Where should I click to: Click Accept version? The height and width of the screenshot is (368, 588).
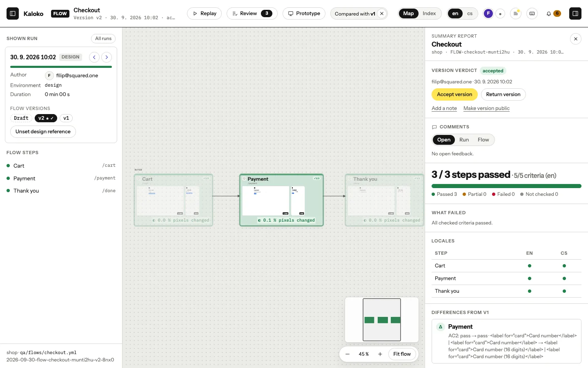pyautogui.click(x=454, y=94)
